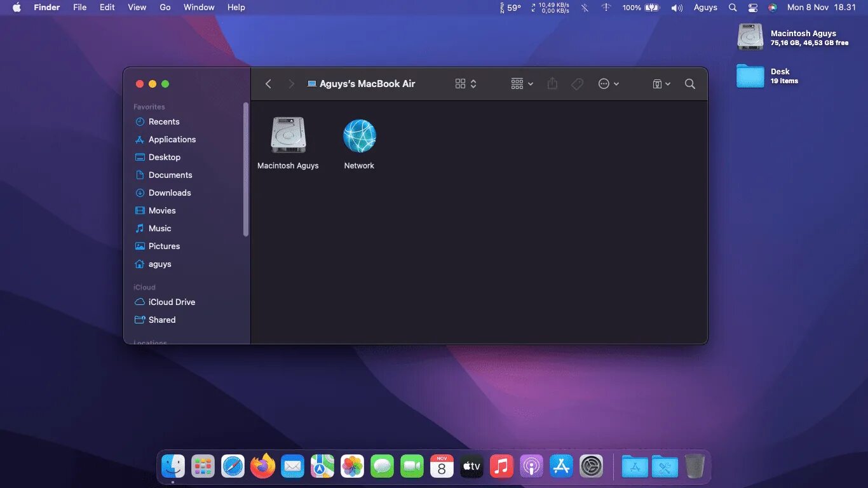The image size is (868, 488).
Task: Open the trash-icon toolbar dropdown
Action: 661,84
